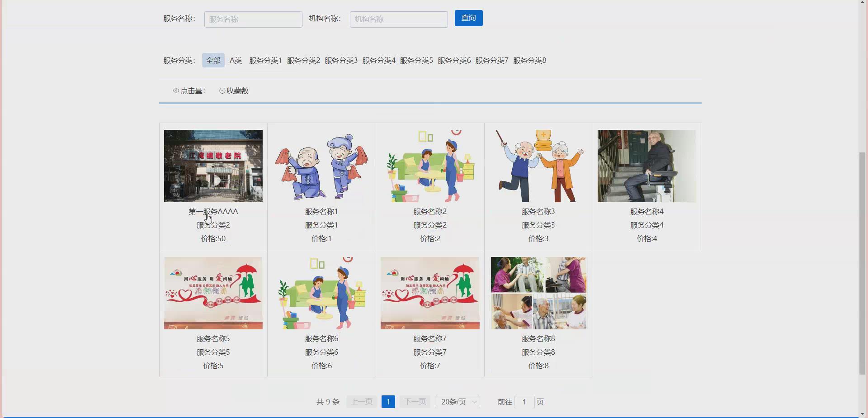
Task: Click the clock icon beside 收藏数
Action: tap(222, 90)
